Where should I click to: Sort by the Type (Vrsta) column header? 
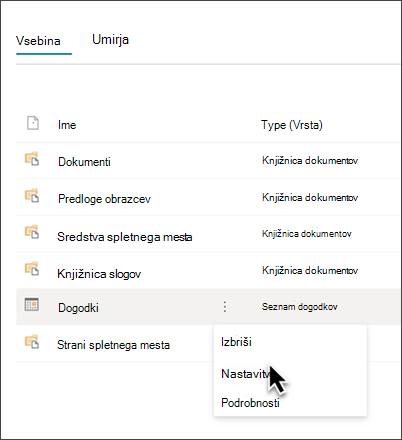tap(292, 125)
